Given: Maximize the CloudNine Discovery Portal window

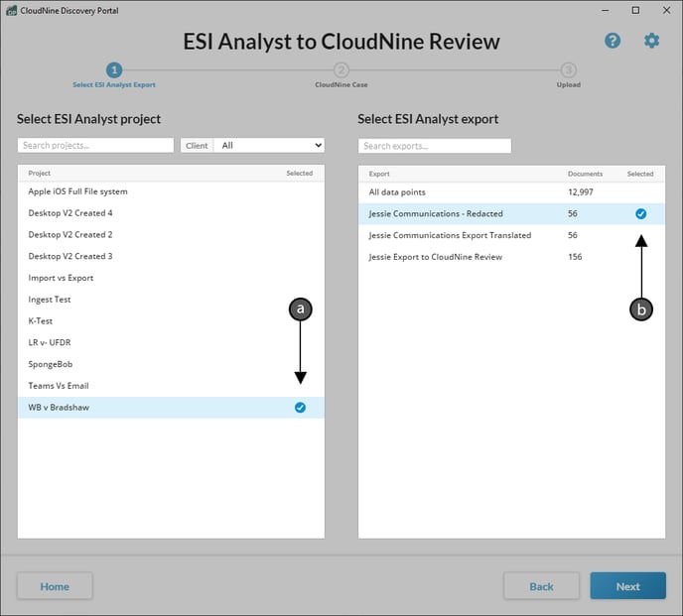Looking at the screenshot, I should point(635,11).
